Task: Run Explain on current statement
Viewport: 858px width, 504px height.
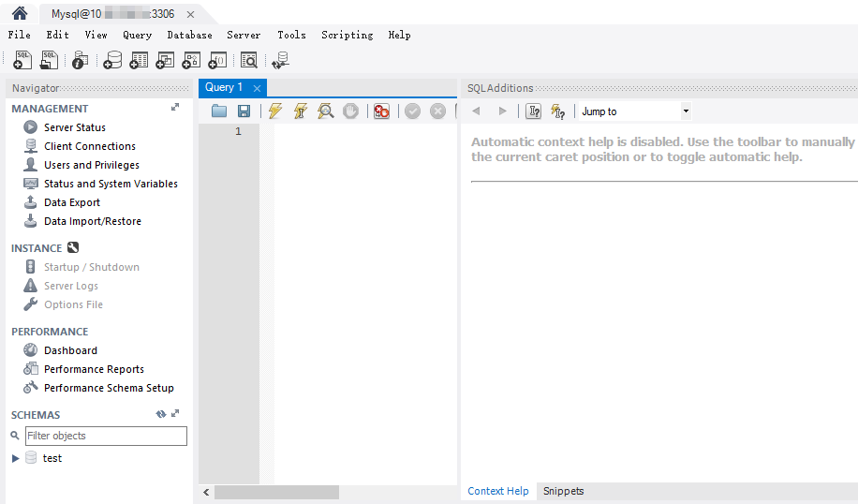Action: [326, 111]
